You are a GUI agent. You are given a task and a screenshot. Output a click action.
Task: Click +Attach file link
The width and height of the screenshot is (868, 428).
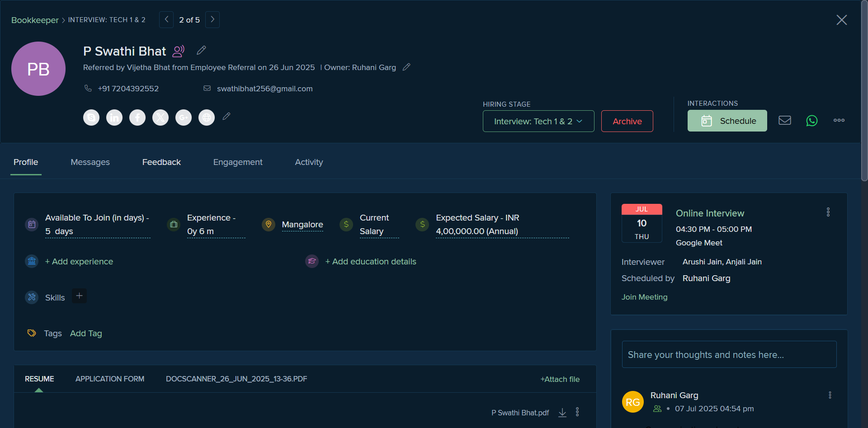pos(560,379)
